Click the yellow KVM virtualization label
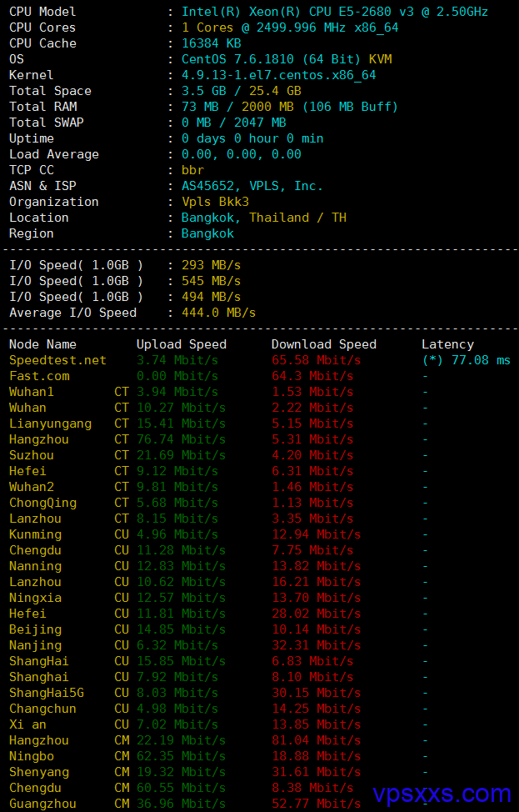The width and height of the screenshot is (519, 812). (380, 59)
